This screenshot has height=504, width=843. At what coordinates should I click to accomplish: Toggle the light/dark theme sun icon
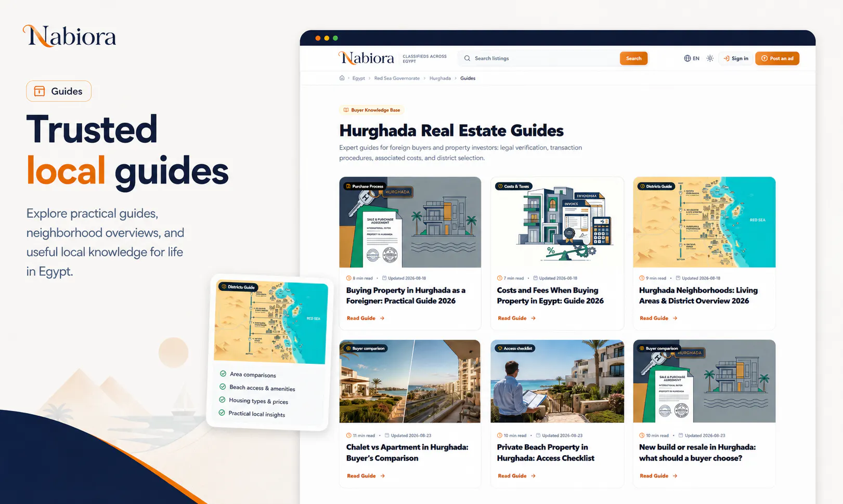(x=710, y=58)
